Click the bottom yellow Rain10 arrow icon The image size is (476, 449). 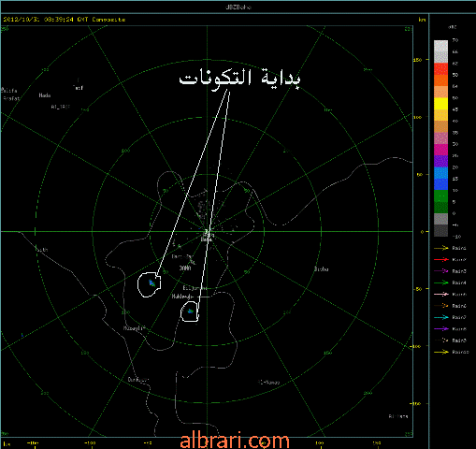pyautogui.click(x=441, y=352)
